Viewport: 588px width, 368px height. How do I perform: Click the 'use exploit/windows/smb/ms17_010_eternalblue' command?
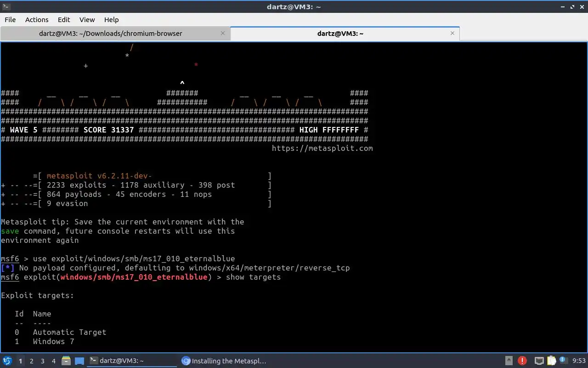pos(134,259)
